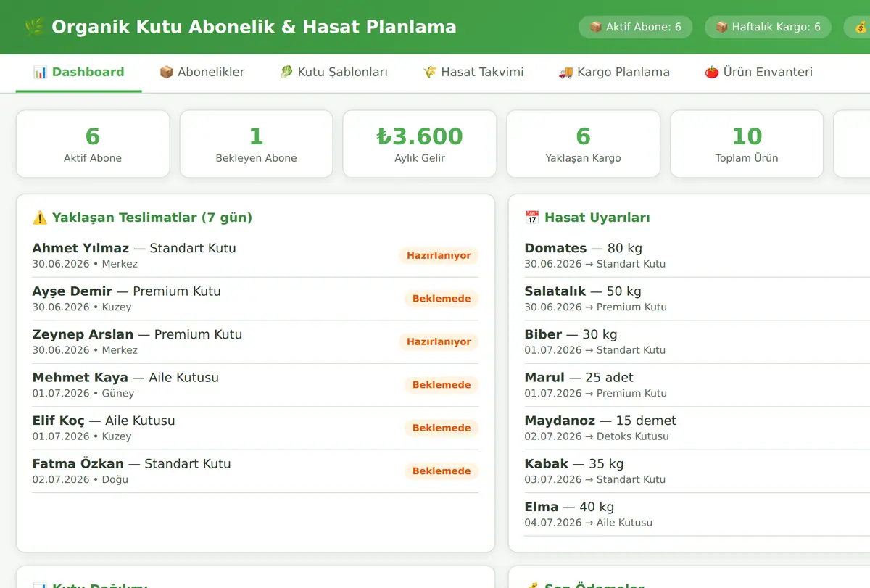Click the leafy green icon on Kutu Şablonları

click(x=286, y=73)
